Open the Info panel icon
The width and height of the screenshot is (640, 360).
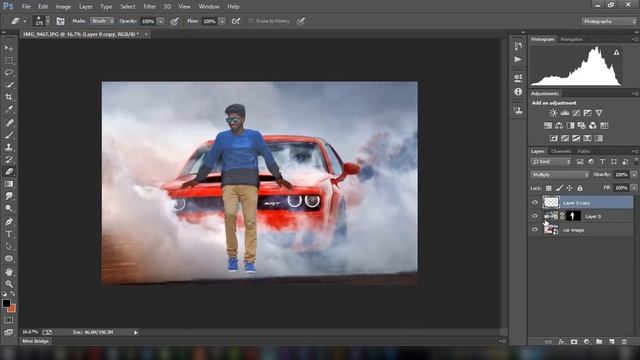(x=518, y=92)
